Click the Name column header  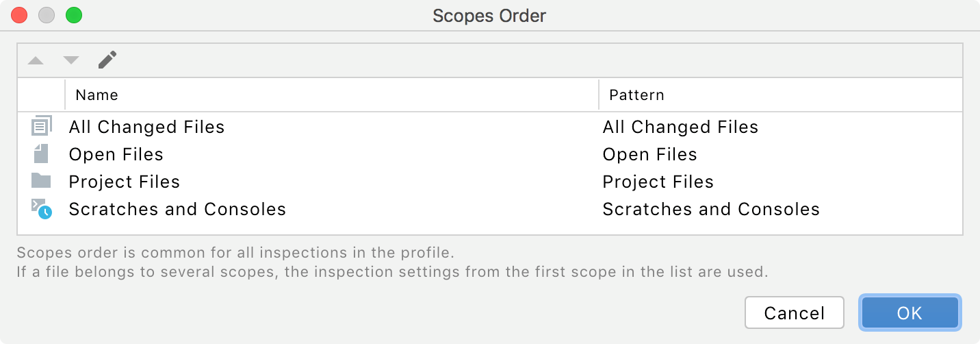coord(96,95)
